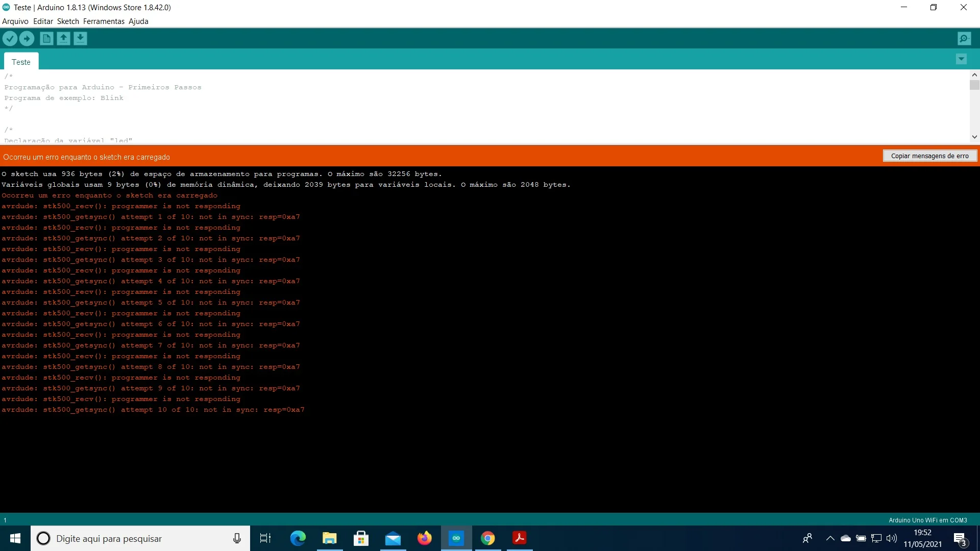Select the Teste sketch tab
The height and width of the screenshot is (551, 980).
21,62
